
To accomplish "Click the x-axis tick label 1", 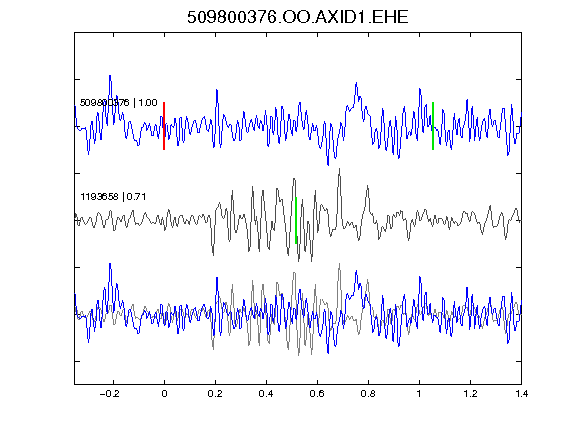I will pyautogui.click(x=419, y=394).
